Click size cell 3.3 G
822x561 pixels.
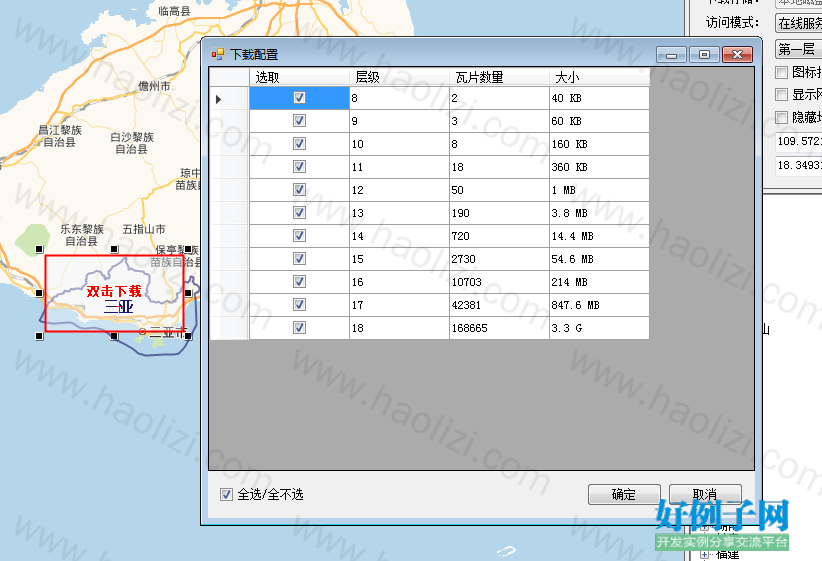[x=599, y=328]
